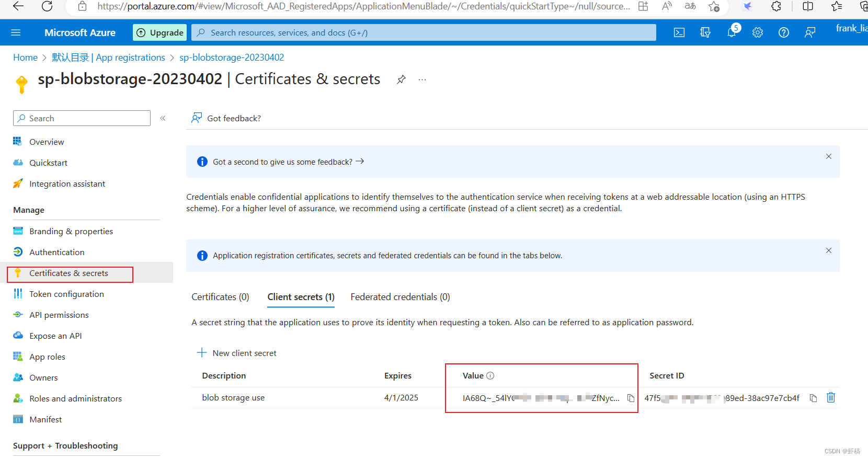Copy the client secret value

pyautogui.click(x=631, y=398)
